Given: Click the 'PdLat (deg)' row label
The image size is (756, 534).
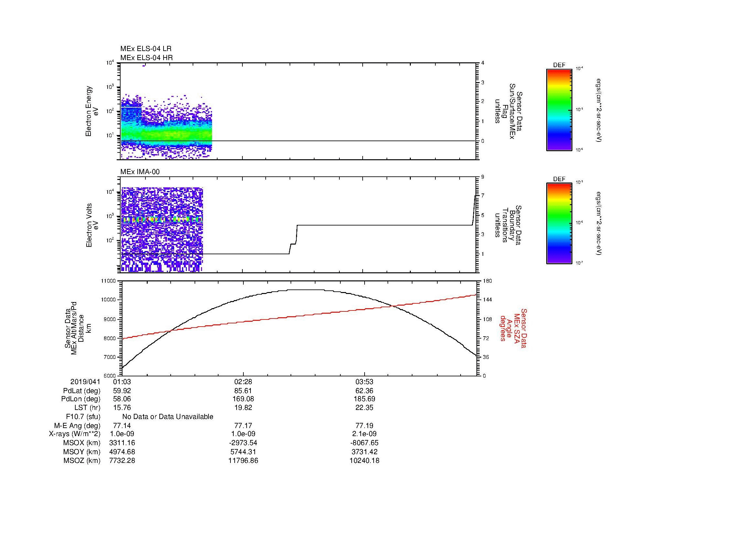Looking at the screenshot, I should [x=82, y=391].
